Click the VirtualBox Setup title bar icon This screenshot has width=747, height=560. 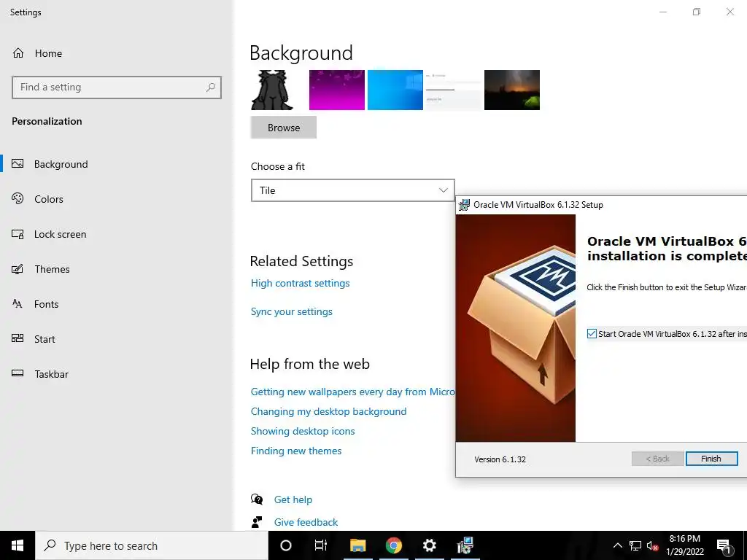click(x=464, y=205)
